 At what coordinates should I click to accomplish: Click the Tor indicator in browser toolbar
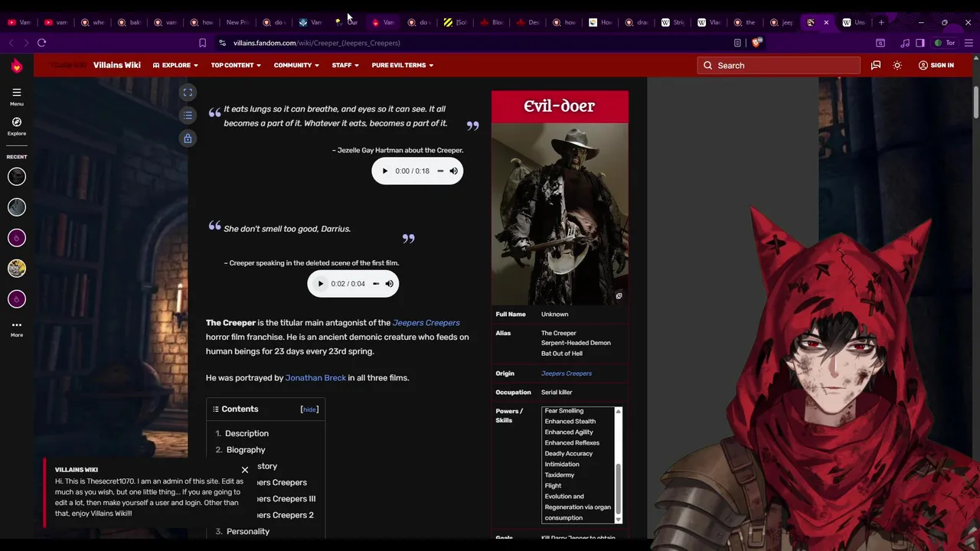click(x=946, y=43)
